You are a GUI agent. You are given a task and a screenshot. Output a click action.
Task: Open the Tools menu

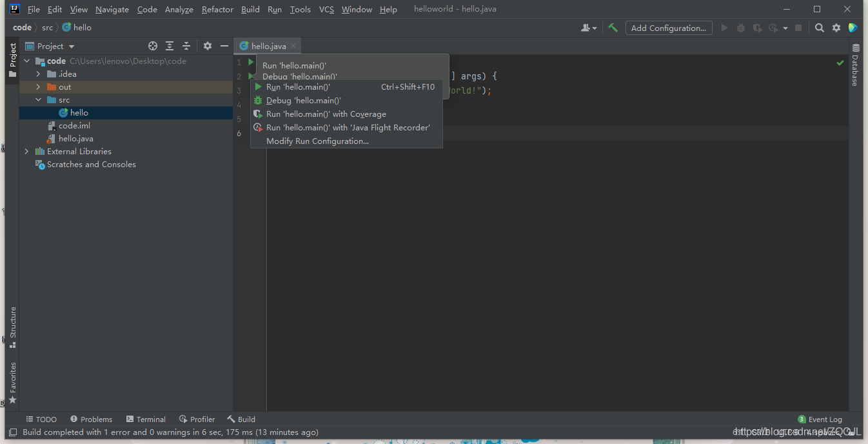click(300, 9)
